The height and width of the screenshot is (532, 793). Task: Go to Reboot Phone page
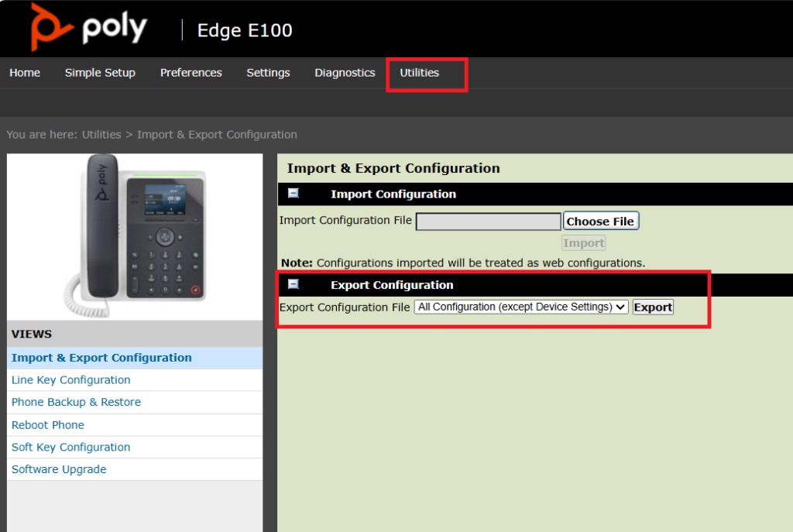(x=48, y=425)
